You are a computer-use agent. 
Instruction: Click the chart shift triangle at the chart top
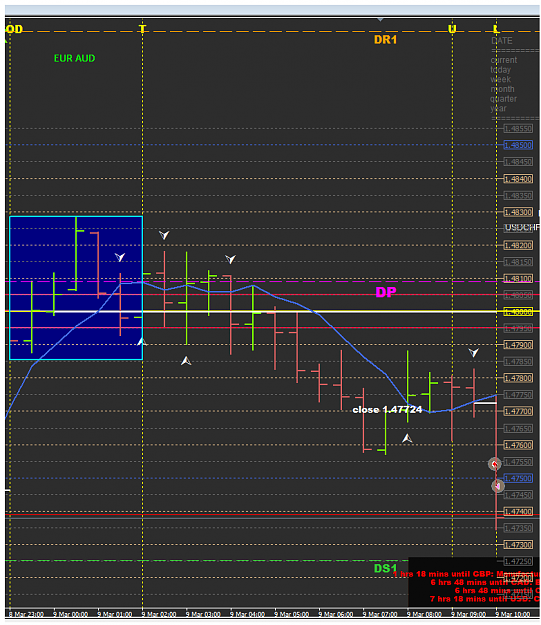point(381,19)
